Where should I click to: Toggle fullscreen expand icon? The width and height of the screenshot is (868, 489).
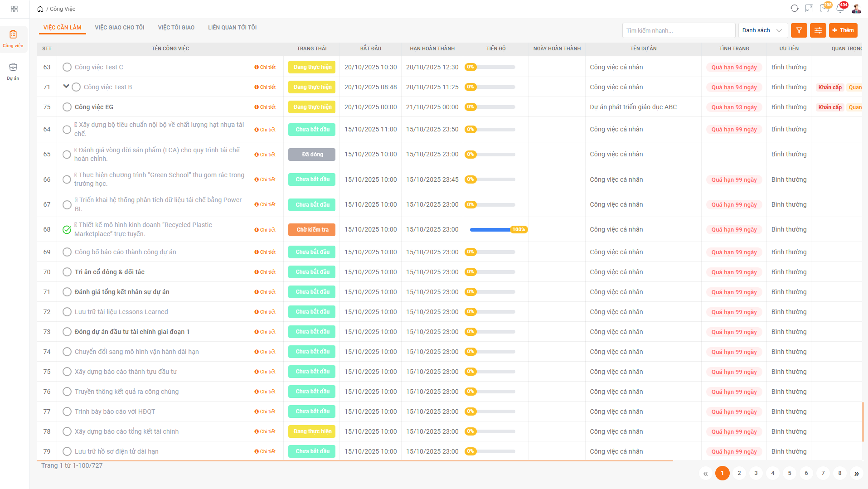[x=809, y=9]
